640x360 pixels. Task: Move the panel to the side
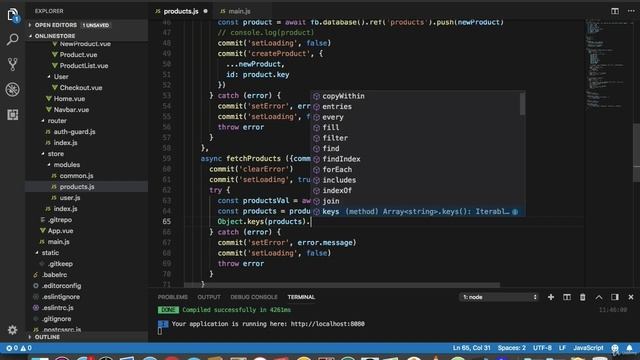[x=615, y=297]
